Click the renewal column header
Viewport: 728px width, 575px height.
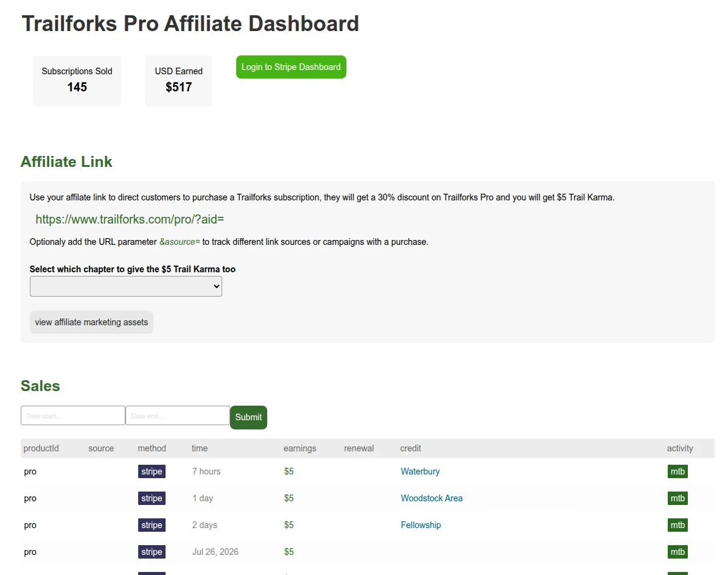click(x=359, y=448)
